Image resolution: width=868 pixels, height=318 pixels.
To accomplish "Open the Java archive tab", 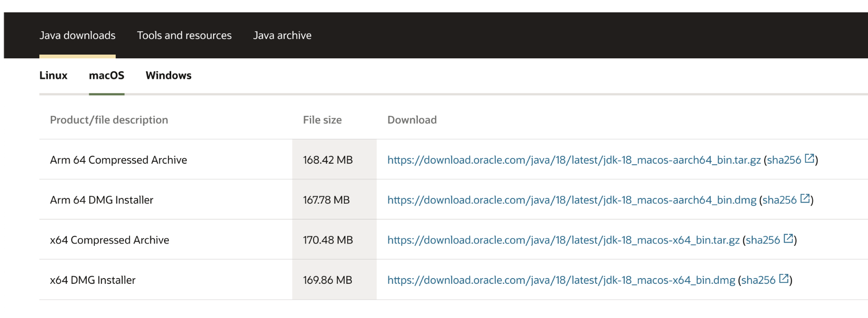I will coord(282,36).
